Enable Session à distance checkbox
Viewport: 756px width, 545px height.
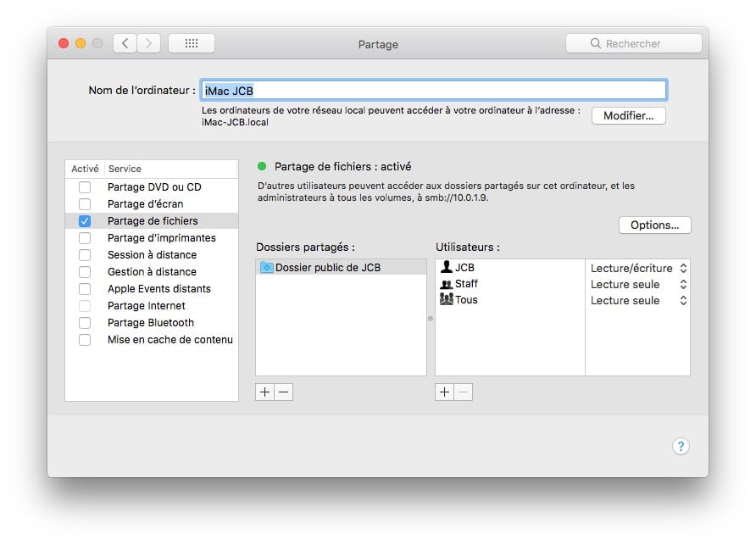tap(85, 254)
